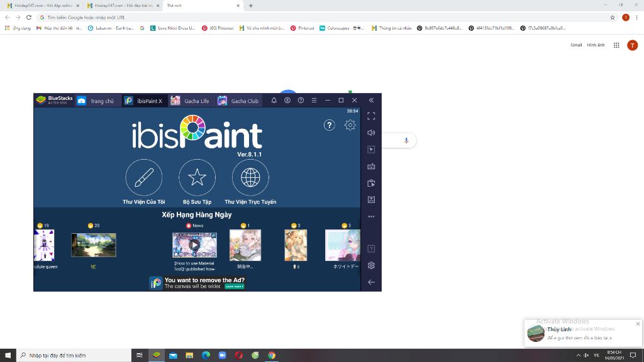
Task: Click Google voice search microphone
Action: tap(406, 140)
